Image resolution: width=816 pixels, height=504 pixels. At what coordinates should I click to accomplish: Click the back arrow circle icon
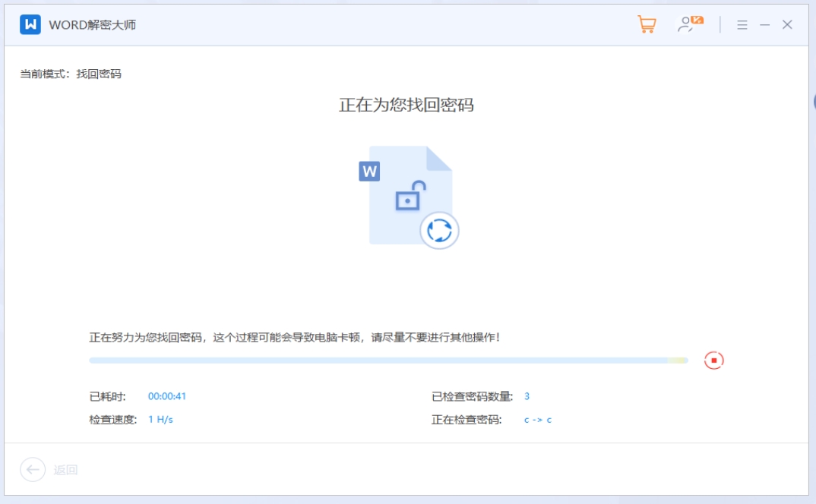[33, 470]
